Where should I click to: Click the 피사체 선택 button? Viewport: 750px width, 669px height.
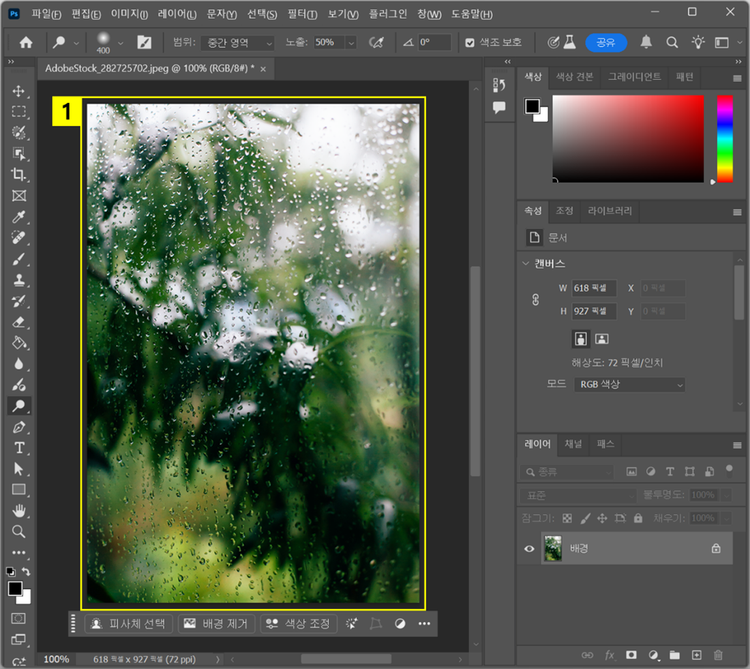(x=126, y=624)
